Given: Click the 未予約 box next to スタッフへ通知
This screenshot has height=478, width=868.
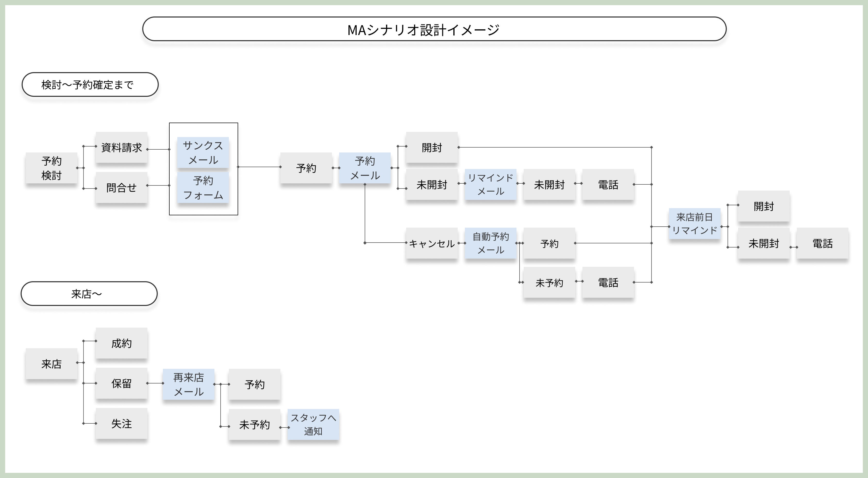Looking at the screenshot, I should click(254, 424).
